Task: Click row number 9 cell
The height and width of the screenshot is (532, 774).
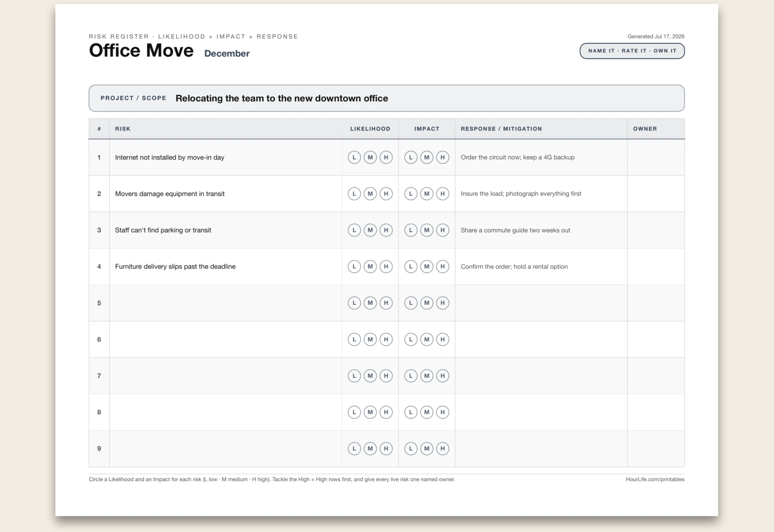Action: tap(99, 449)
